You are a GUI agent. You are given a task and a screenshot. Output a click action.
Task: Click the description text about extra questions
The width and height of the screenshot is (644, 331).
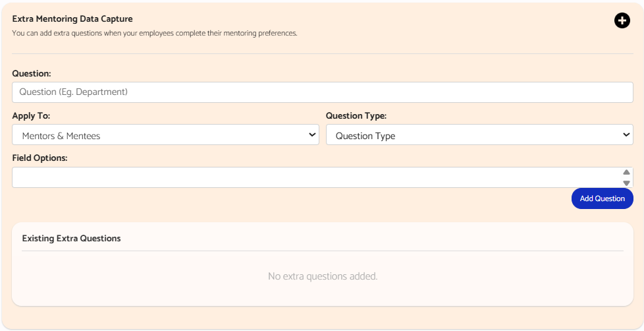pos(155,34)
